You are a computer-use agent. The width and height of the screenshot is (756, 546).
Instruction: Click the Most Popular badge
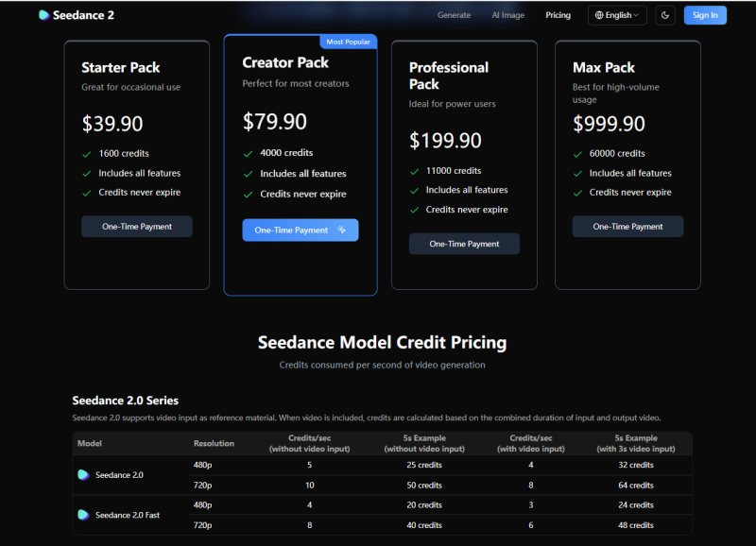pyautogui.click(x=349, y=42)
